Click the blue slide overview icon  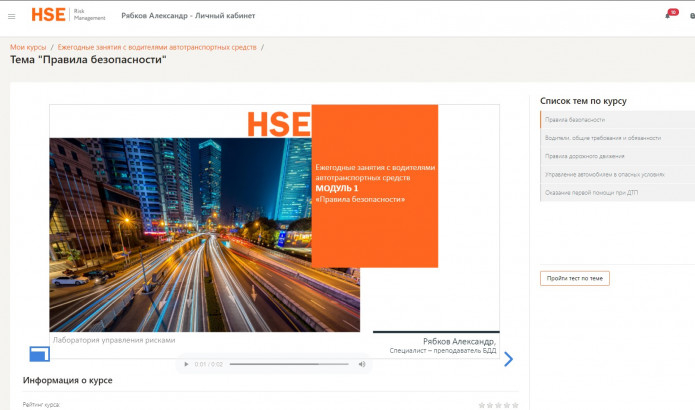tap(39, 353)
